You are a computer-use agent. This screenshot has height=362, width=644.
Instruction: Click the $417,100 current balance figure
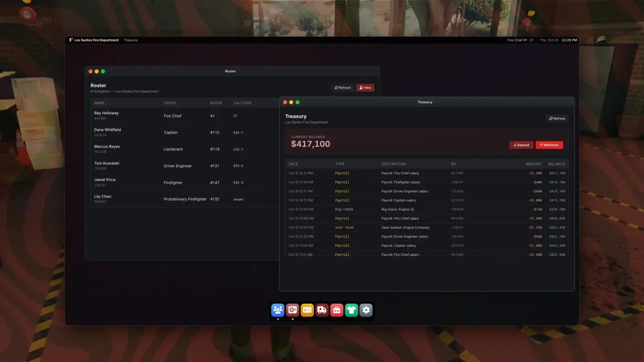click(310, 144)
